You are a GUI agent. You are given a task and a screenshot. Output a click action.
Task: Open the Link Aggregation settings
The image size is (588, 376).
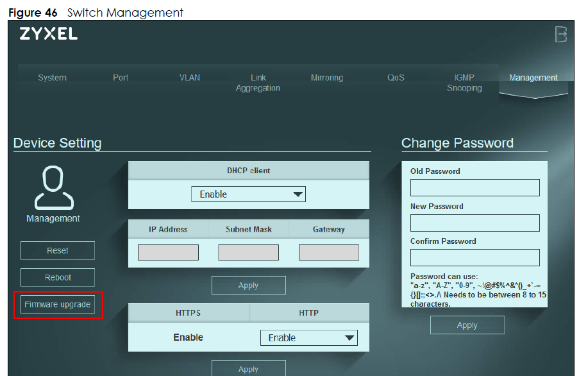click(258, 82)
